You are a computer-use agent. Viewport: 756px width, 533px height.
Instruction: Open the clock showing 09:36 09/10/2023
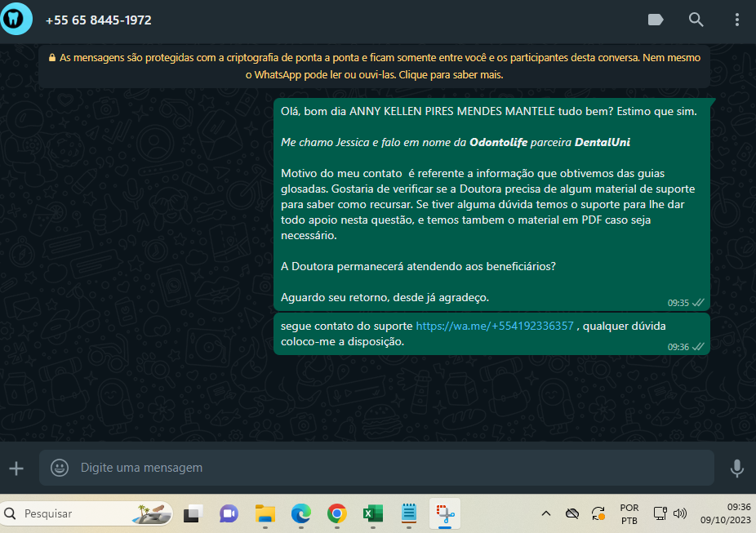coord(726,513)
